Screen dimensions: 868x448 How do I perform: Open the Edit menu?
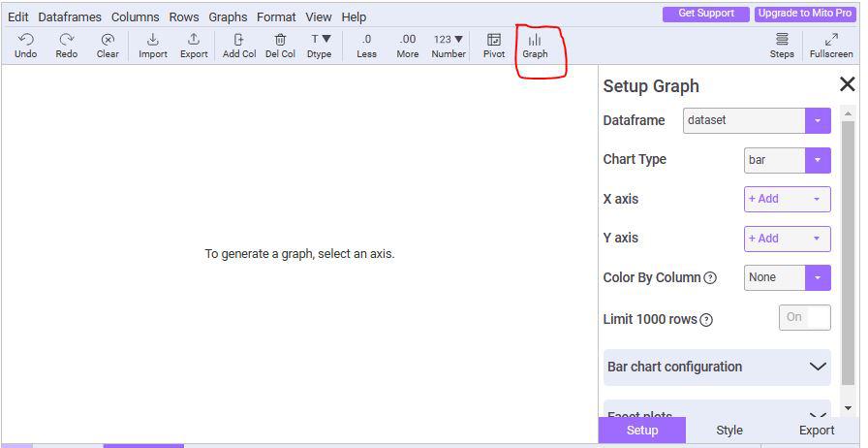17,17
